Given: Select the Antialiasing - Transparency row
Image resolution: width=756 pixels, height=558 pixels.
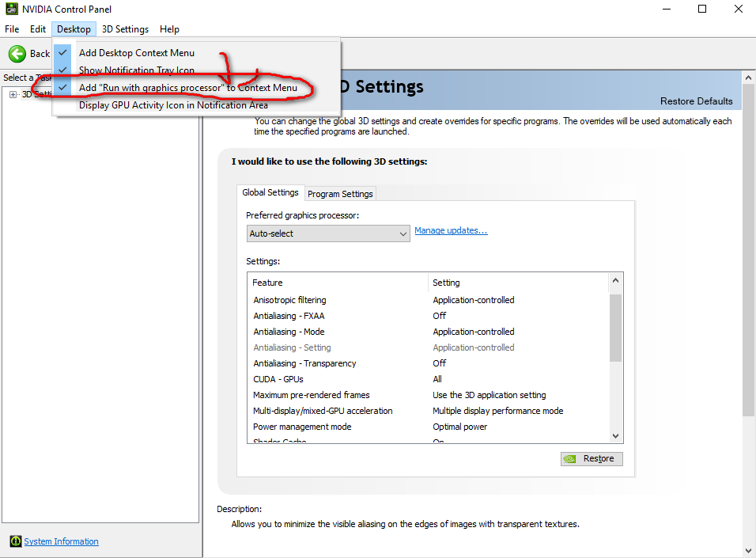Looking at the screenshot, I should [x=428, y=363].
